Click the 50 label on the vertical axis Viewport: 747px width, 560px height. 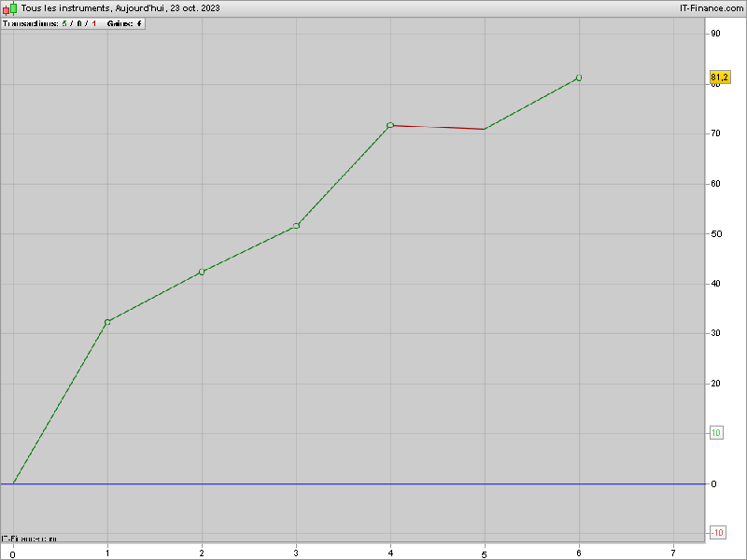click(x=716, y=234)
